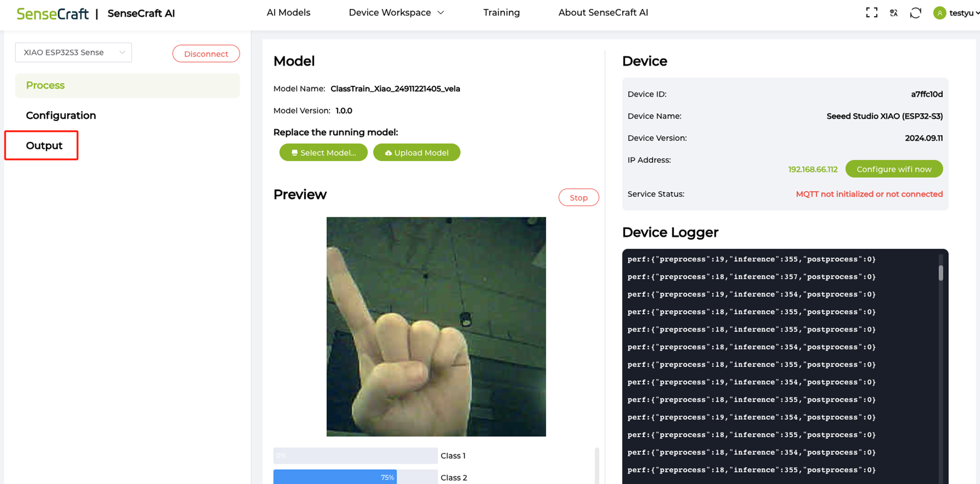Go to AI Models page
This screenshot has height=484, width=980.
point(289,12)
